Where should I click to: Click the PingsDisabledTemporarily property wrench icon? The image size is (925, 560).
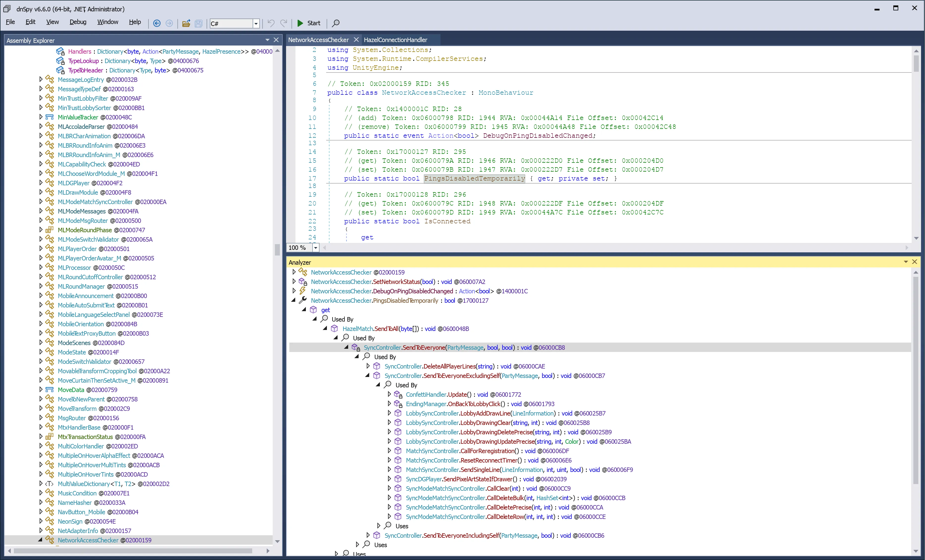click(303, 300)
